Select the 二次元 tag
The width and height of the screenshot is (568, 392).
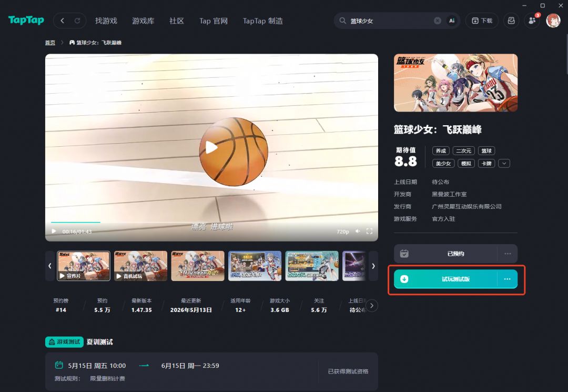click(x=464, y=150)
